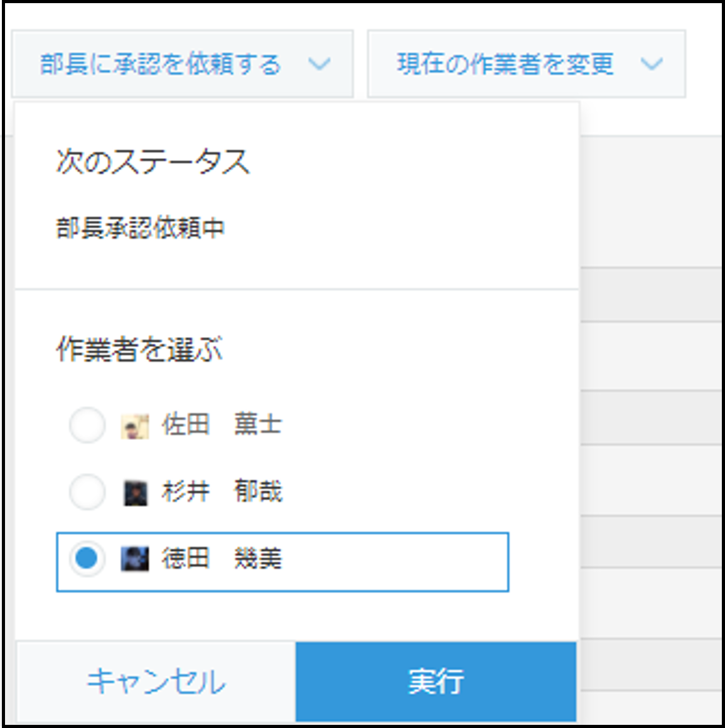
Task: Click the 実行 button
Action: coord(436,682)
